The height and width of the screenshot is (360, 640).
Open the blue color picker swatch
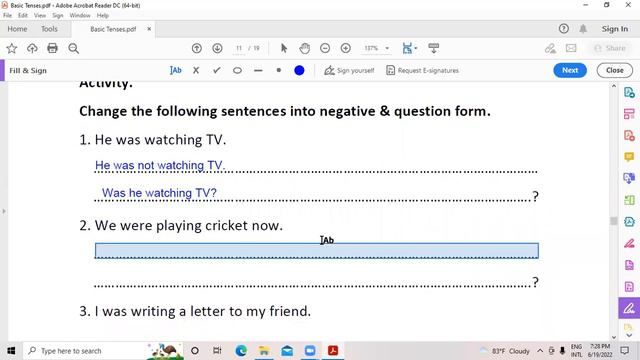pyautogui.click(x=299, y=71)
